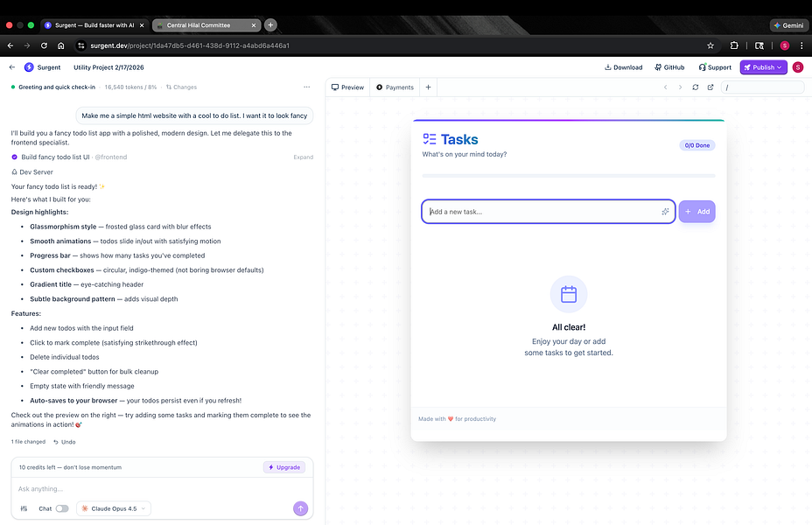Click Surgent back arrow in app header

tap(12, 67)
